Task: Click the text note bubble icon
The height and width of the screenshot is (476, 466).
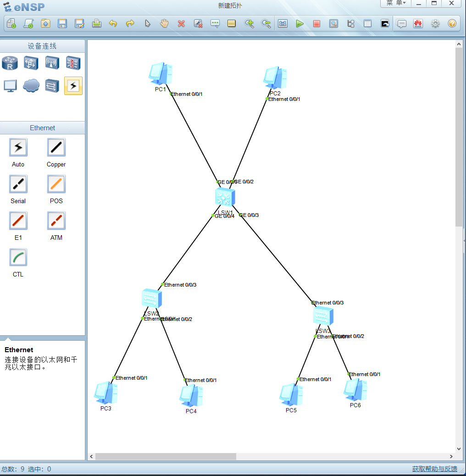Action: click(215, 23)
